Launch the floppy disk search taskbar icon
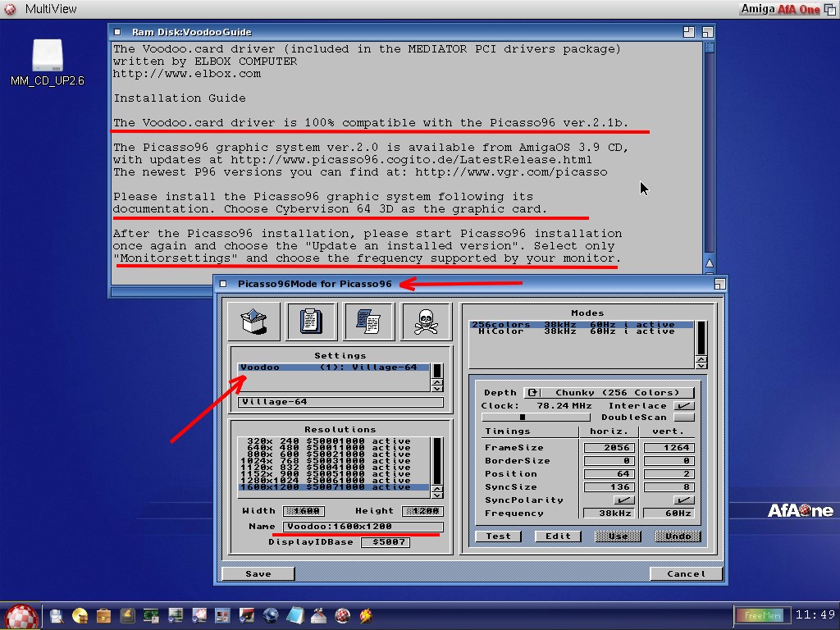The image size is (840, 630). (57, 616)
